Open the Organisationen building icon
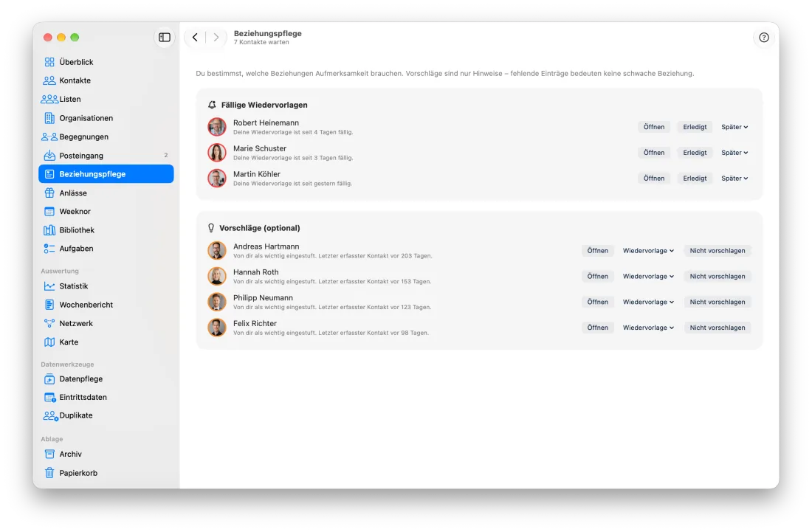812x532 pixels. pyautogui.click(x=49, y=118)
